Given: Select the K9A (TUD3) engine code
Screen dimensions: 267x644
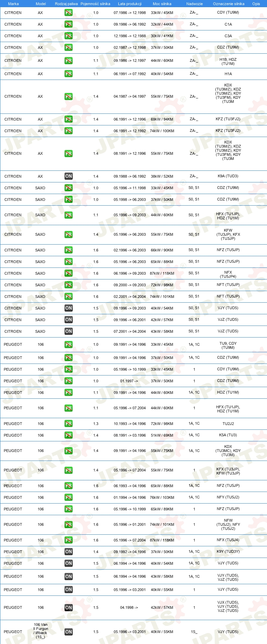Looking at the screenshot, I should tap(228, 176).
